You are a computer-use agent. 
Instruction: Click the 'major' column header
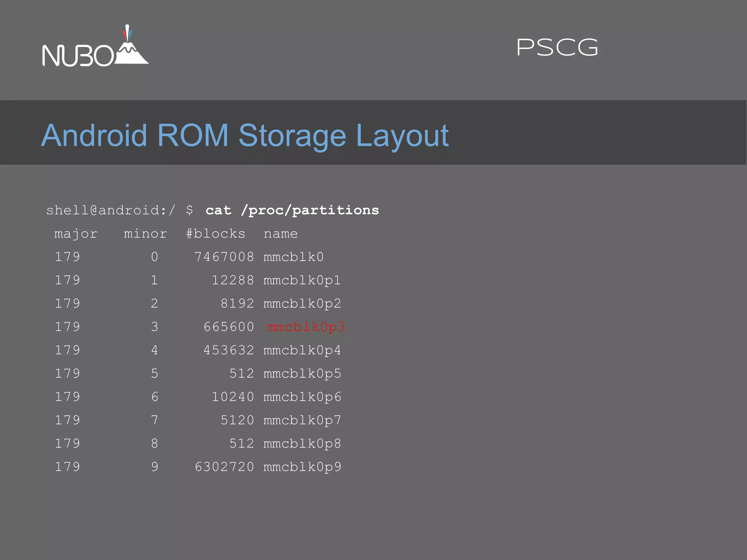(x=76, y=234)
